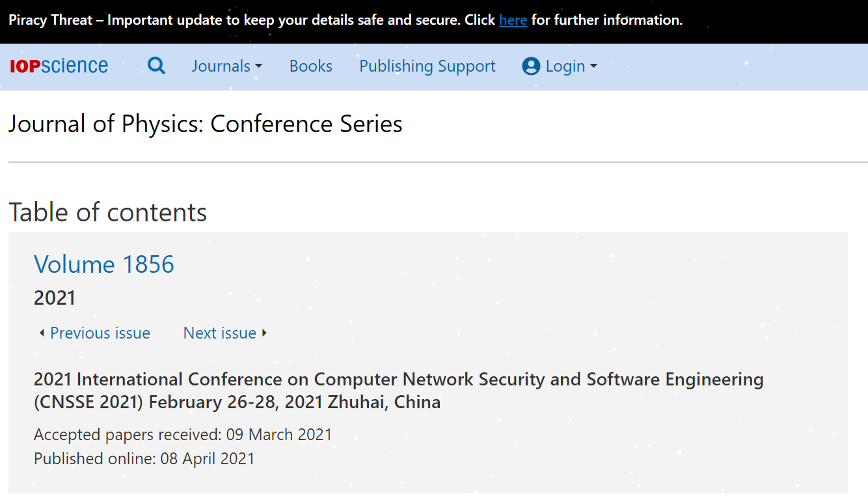Expand the Login dropdown caret
The image size is (868, 500).
coord(593,66)
